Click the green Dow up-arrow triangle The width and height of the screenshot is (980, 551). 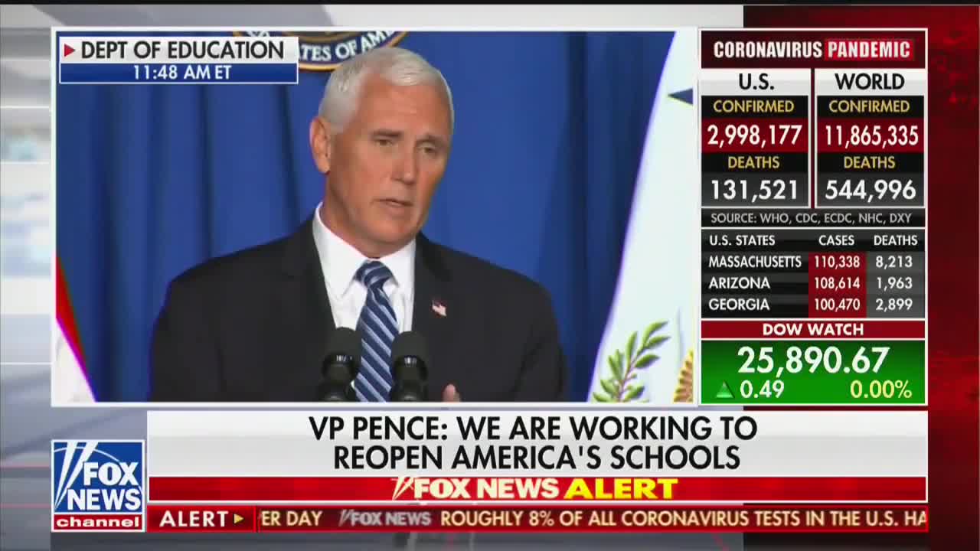click(724, 390)
